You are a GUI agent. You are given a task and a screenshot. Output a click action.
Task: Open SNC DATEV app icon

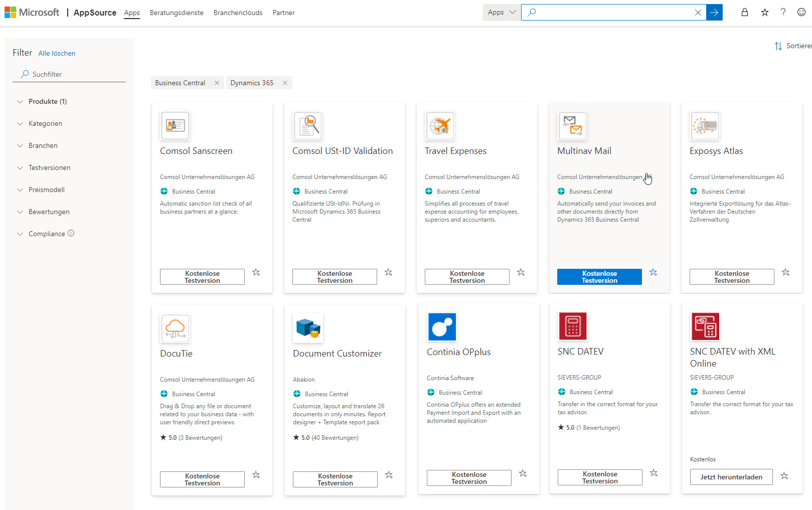[573, 326]
